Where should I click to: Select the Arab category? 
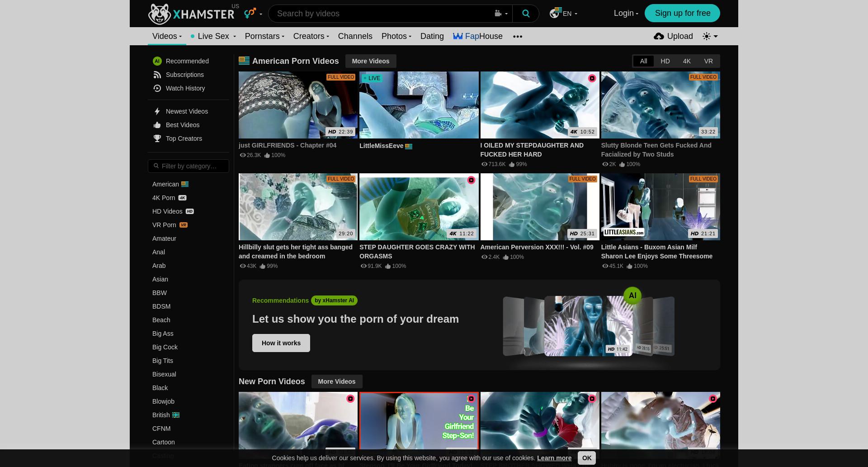tap(159, 266)
